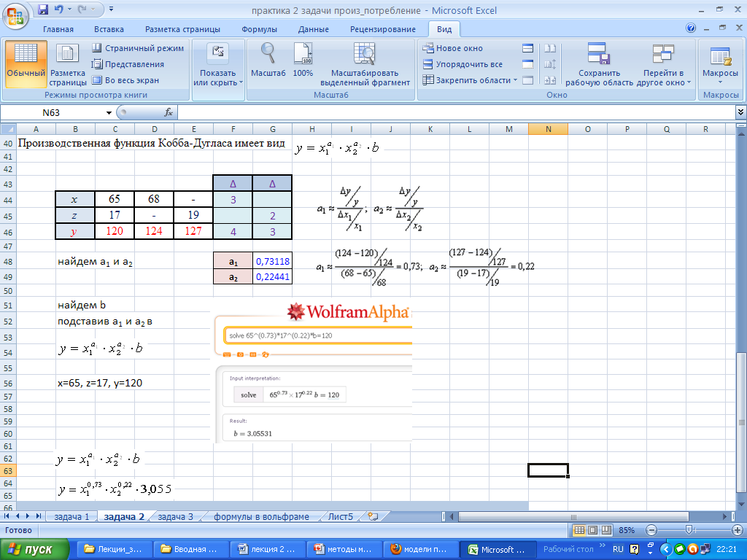Click the 85% zoom level
The image size is (747, 560).
point(627,530)
